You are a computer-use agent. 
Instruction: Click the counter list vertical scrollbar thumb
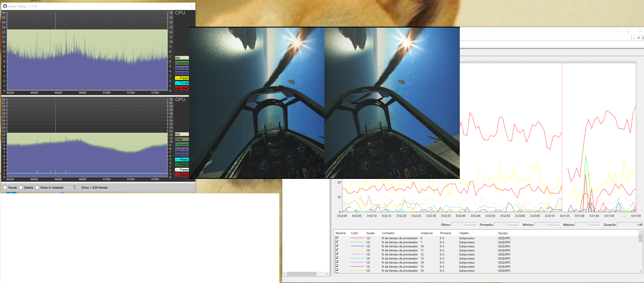[x=640, y=238]
